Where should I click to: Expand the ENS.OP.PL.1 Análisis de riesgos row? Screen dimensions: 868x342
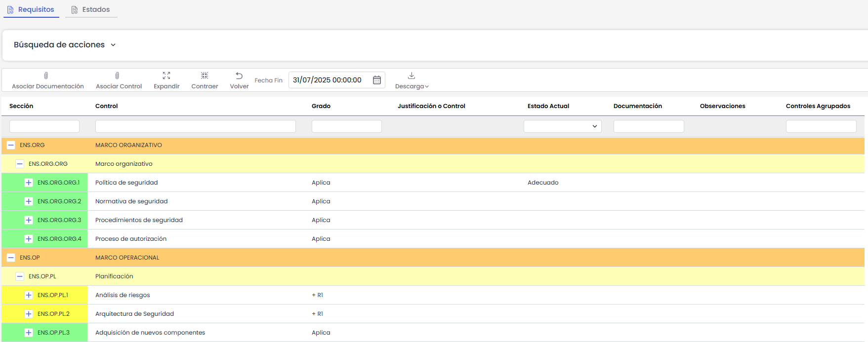(x=29, y=295)
